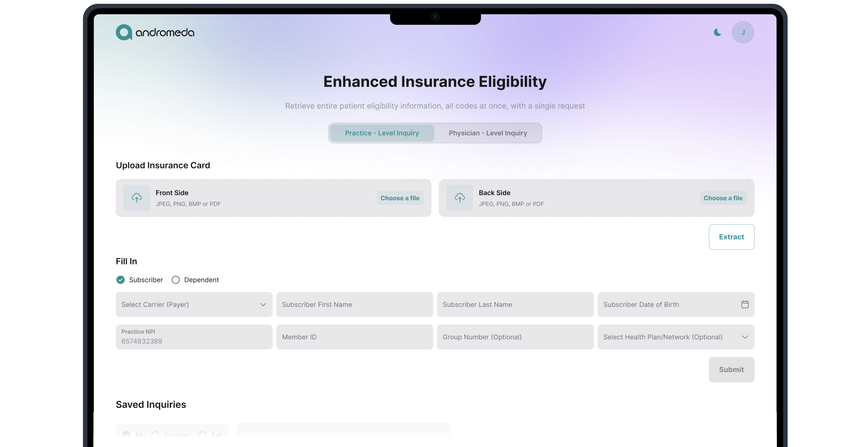
Task: Select the Subscriber radio button
Action: coord(120,280)
